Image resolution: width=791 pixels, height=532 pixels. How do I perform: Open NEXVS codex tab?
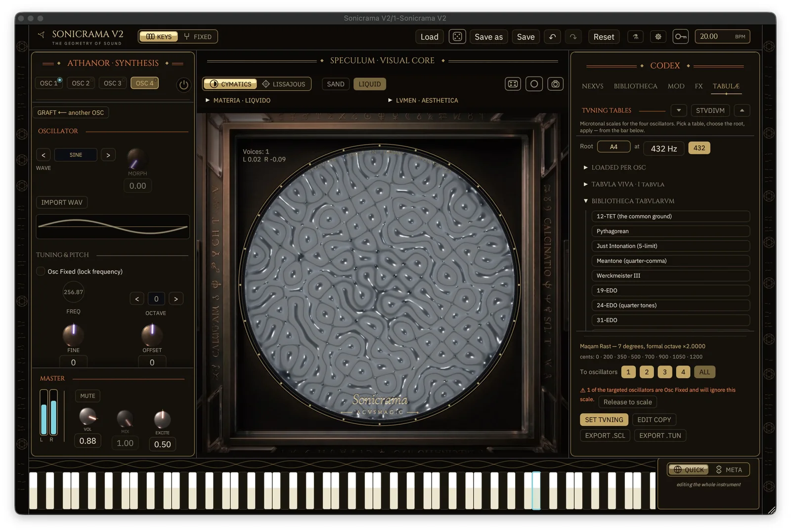tap(592, 86)
